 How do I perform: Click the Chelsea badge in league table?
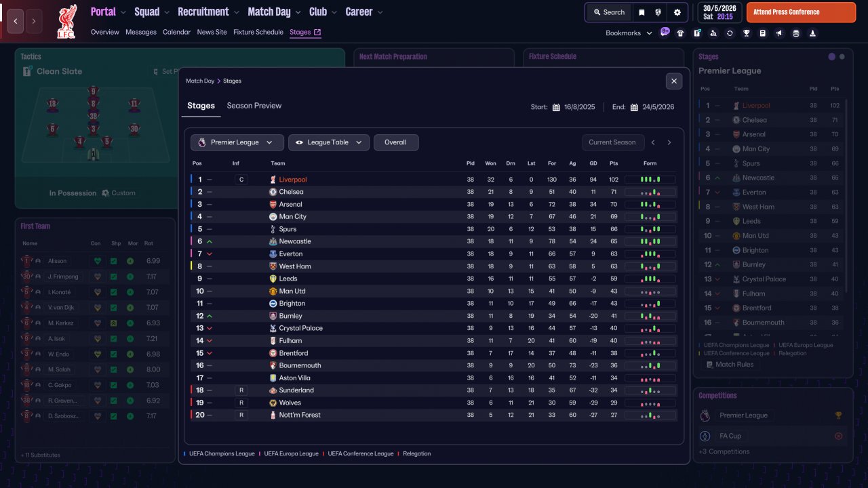[273, 192]
